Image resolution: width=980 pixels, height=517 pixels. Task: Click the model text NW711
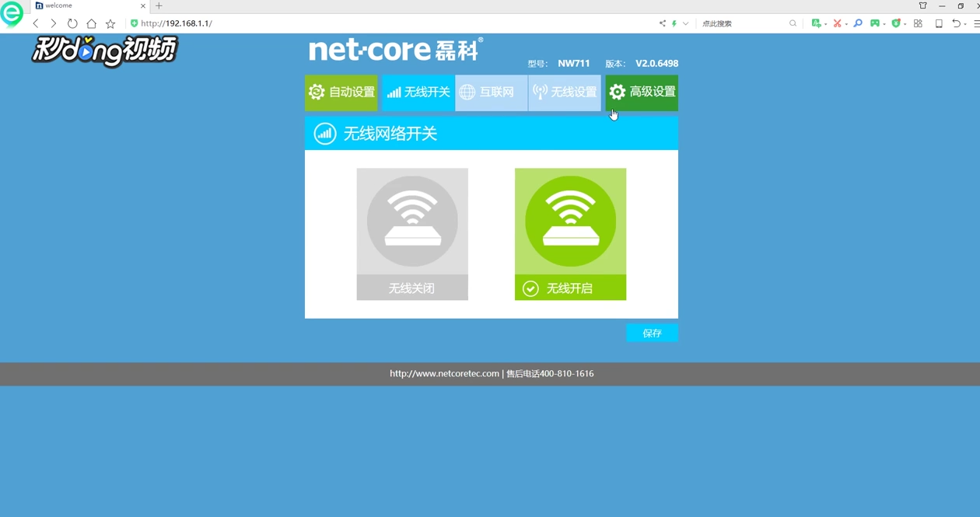(x=574, y=64)
